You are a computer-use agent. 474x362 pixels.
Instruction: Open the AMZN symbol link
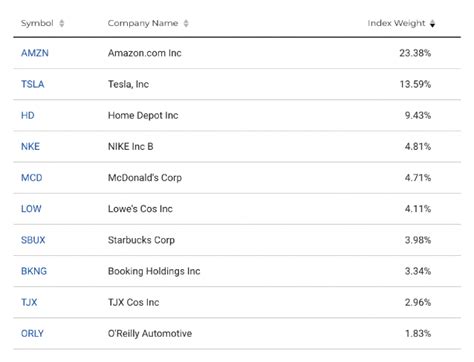pyautogui.click(x=35, y=53)
